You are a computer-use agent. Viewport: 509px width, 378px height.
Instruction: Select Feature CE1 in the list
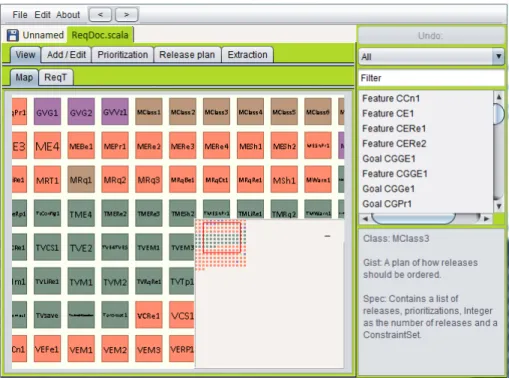[x=425, y=114]
